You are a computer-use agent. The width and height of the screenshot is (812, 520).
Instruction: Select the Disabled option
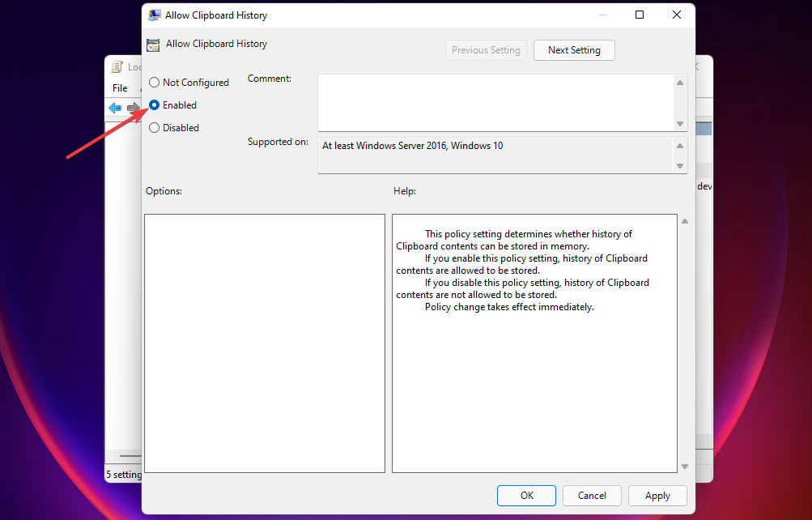pos(154,127)
